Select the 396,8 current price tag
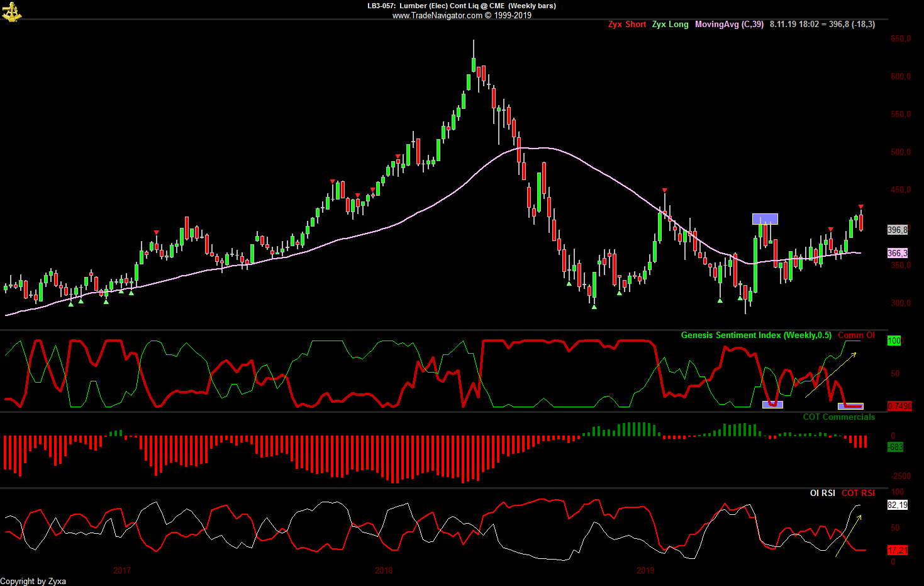Viewport: 924px width, 586px height. click(x=898, y=230)
